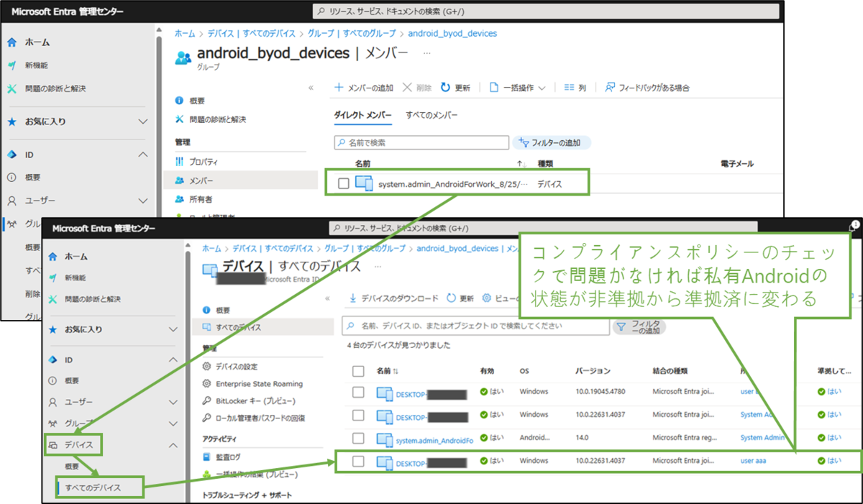Click フィルターの追加 button in the devices window

coord(639,327)
